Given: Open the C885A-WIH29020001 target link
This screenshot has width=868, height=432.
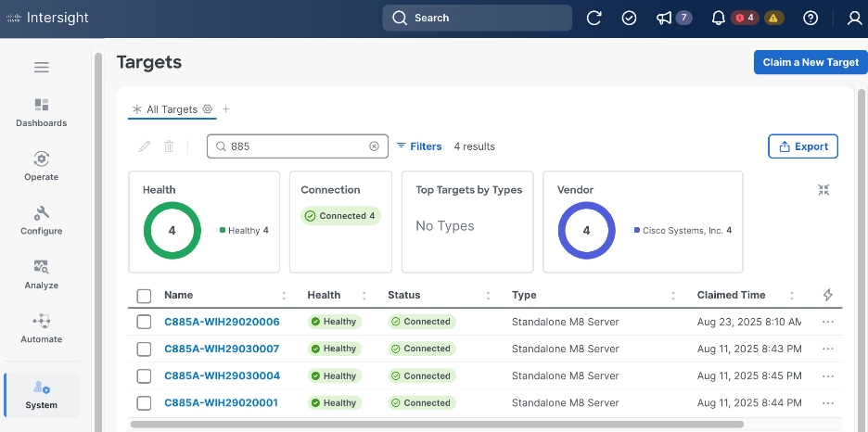Looking at the screenshot, I should pos(222,402).
